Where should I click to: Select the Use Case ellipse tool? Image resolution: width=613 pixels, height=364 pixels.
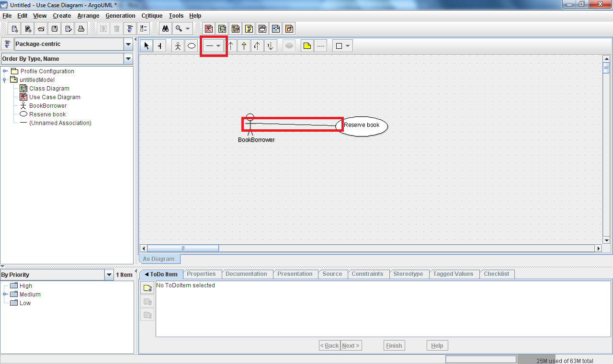[x=191, y=46]
